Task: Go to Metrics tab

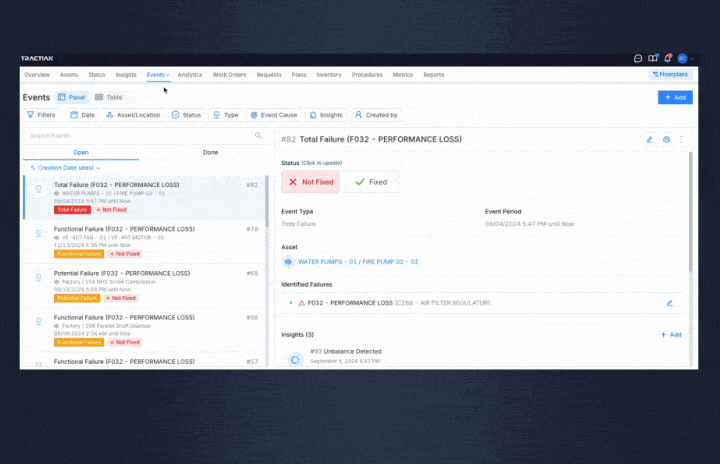Action: [403, 75]
